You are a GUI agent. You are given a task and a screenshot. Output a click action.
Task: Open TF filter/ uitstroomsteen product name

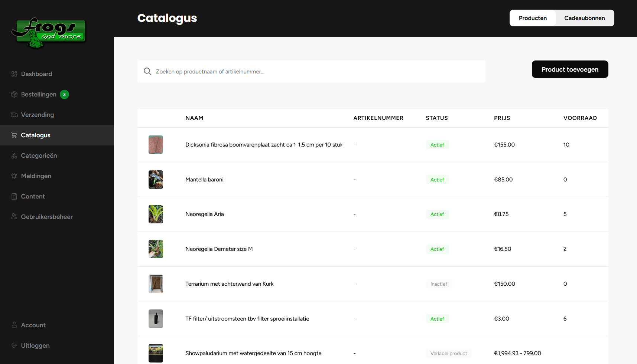click(x=247, y=319)
